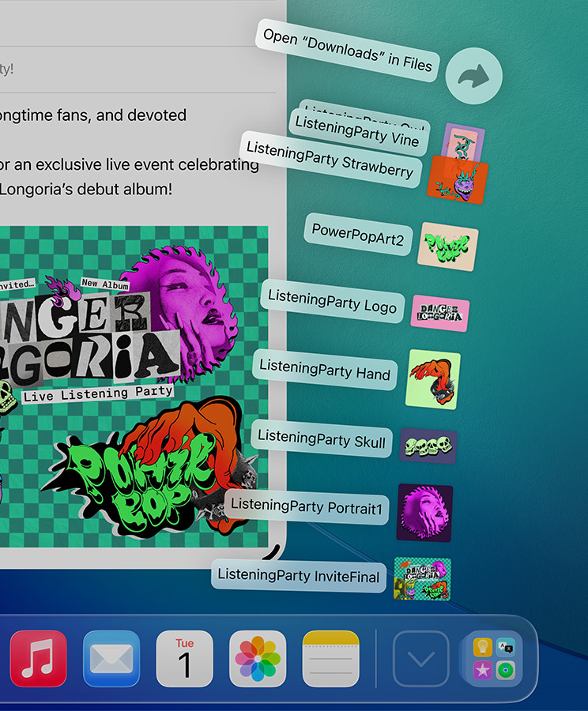The width and height of the screenshot is (588, 711).
Task: Select the ListeningParty Vine file label
Action: point(358,133)
